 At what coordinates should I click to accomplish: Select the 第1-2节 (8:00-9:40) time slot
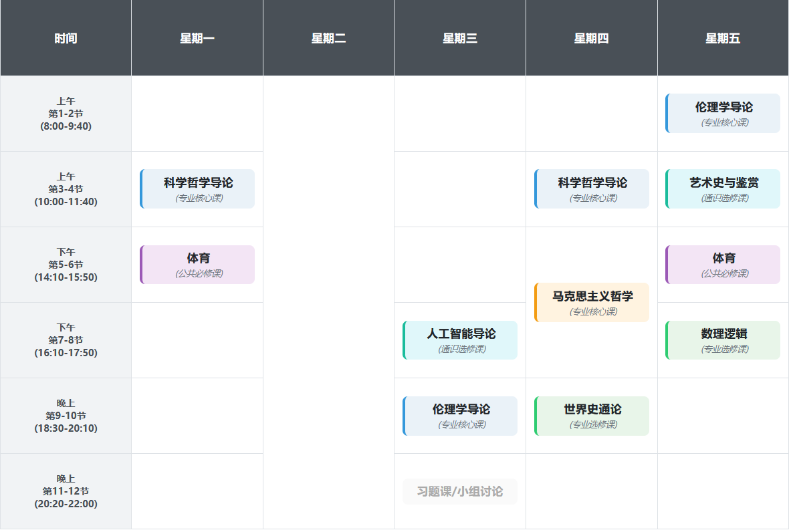[66, 114]
